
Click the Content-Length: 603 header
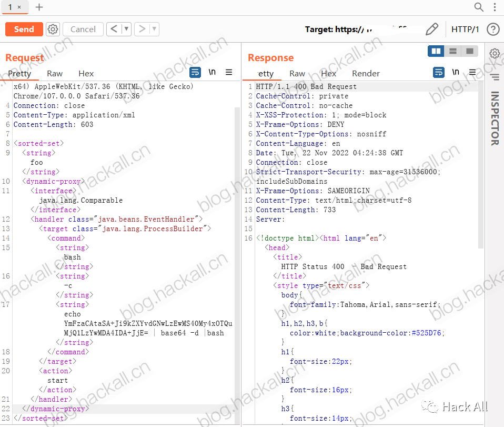pyautogui.click(x=53, y=125)
